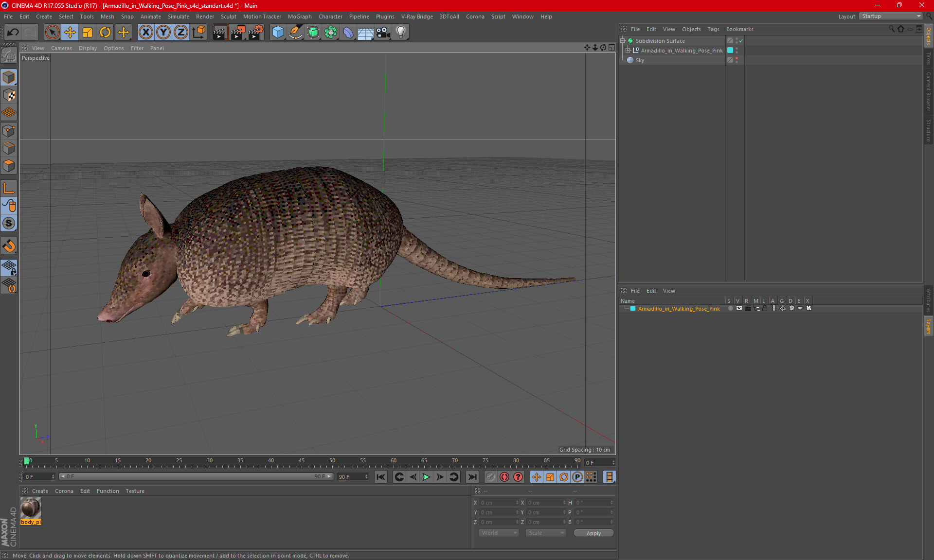This screenshot has height=560, width=934.
Task: Click the Armadillo layer's color swatch
Action: click(x=633, y=309)
